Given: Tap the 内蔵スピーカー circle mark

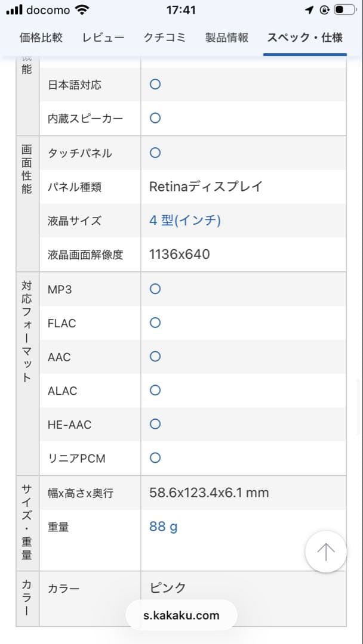Looking at the screenshot, I should (x=155, y=119).
